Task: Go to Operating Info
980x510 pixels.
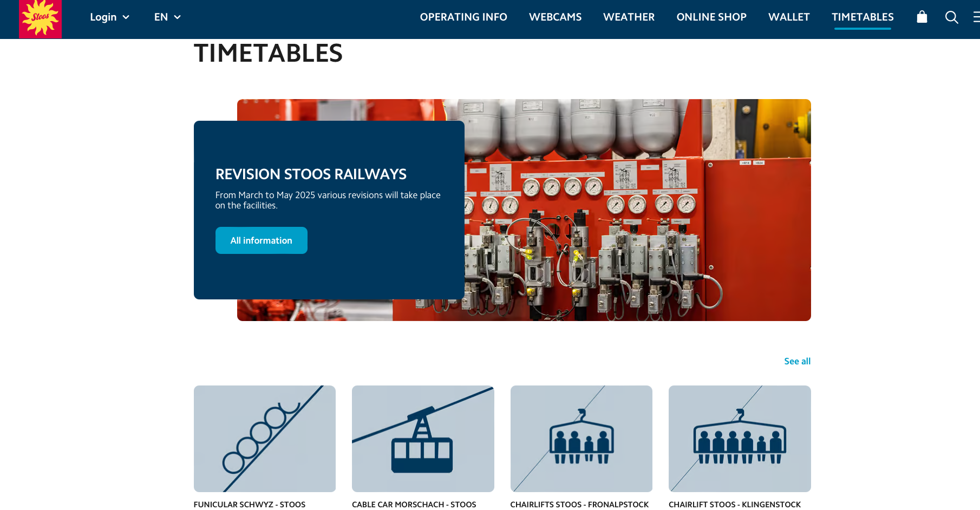Action: 463,17
